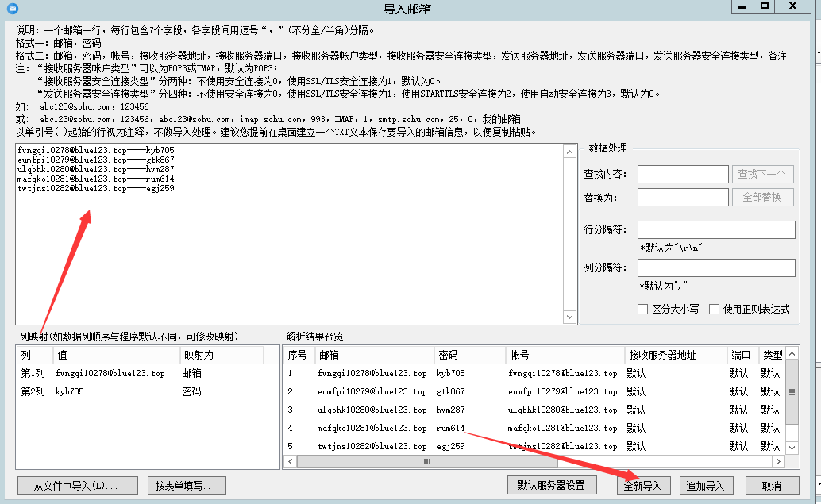Click the 邮箱 mapping value for 第1列
Viewport: 821px width, 504px height.
[191, 374]
